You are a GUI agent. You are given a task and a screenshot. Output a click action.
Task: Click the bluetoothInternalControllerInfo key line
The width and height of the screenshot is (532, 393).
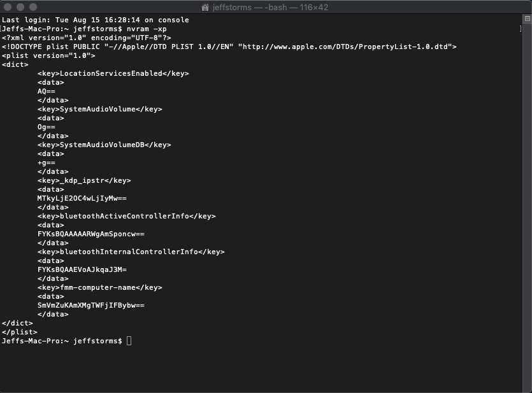pyautogui.click(x=131, y=252)
